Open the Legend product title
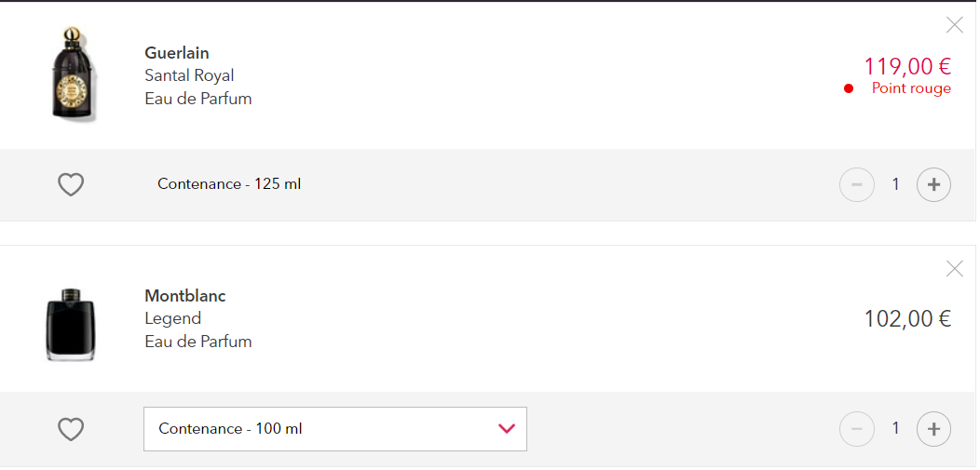Screen dimensions: 980x470 (x=173, y=318)
